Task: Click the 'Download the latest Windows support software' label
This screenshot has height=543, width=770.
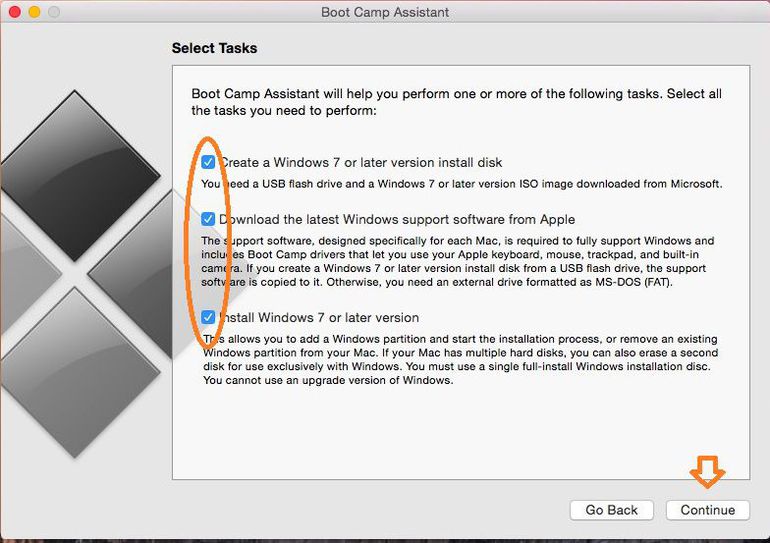Action: click(397, 219)
